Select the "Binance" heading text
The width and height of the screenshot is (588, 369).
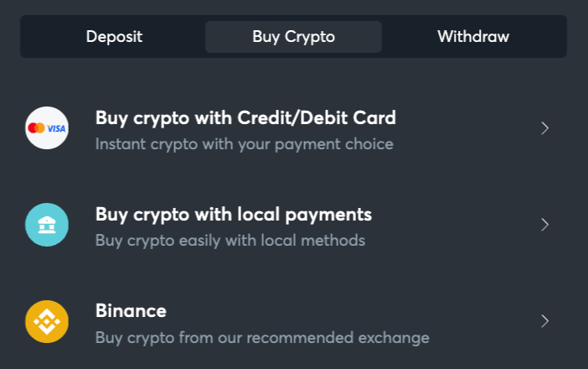click(x=131, y=310)
